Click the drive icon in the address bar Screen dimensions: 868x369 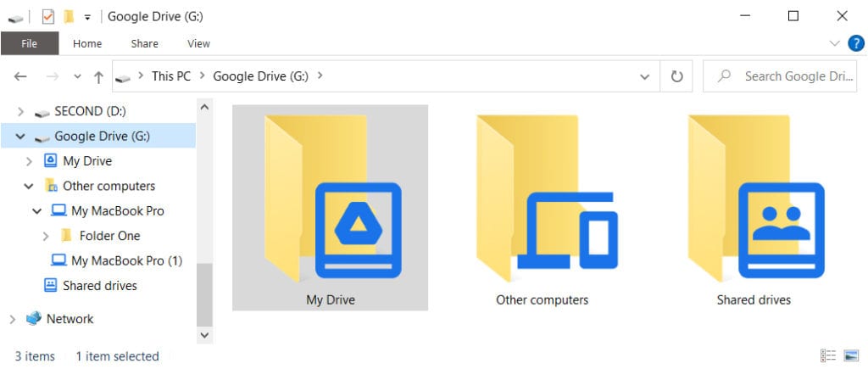click(123, 78)
